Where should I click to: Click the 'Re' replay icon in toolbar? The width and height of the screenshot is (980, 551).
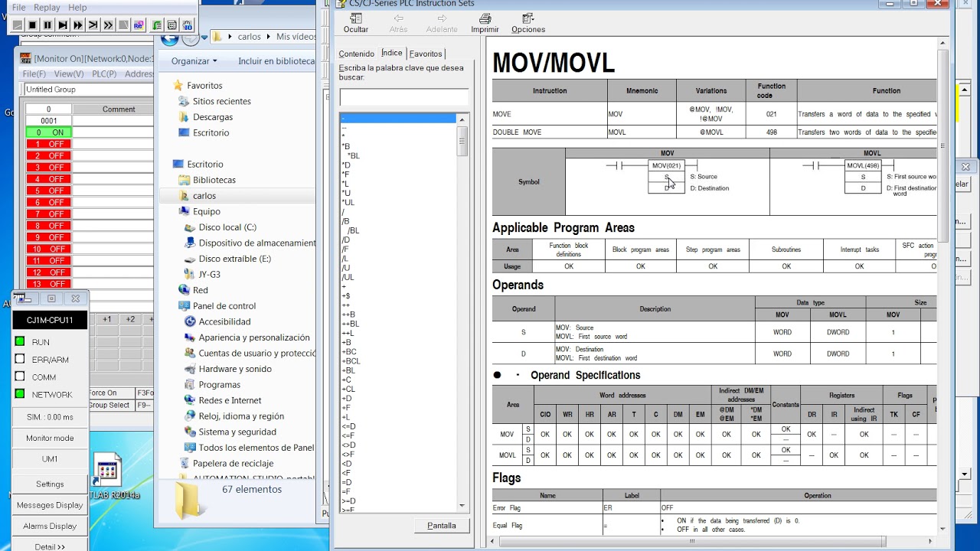pos(139,25)
